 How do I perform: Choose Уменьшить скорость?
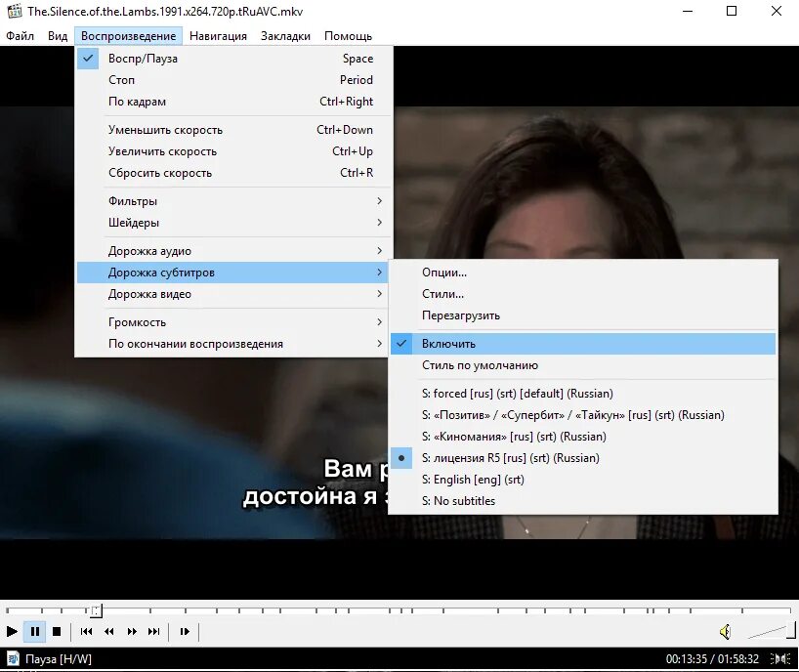pos(233,130)
